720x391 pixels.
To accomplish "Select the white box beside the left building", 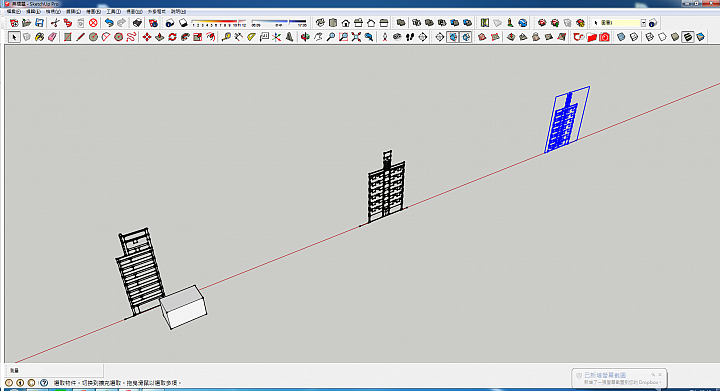I will click(x=184, y=307).
